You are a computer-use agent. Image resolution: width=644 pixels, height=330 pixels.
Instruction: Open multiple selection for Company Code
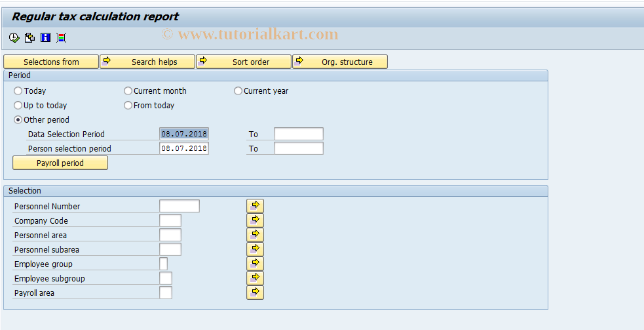pos(255,220)
